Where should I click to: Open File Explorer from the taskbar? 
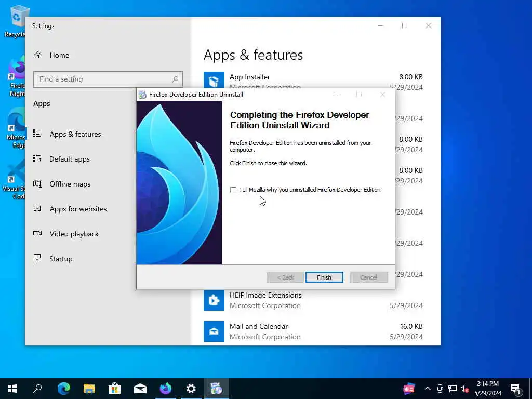(89, 389)
